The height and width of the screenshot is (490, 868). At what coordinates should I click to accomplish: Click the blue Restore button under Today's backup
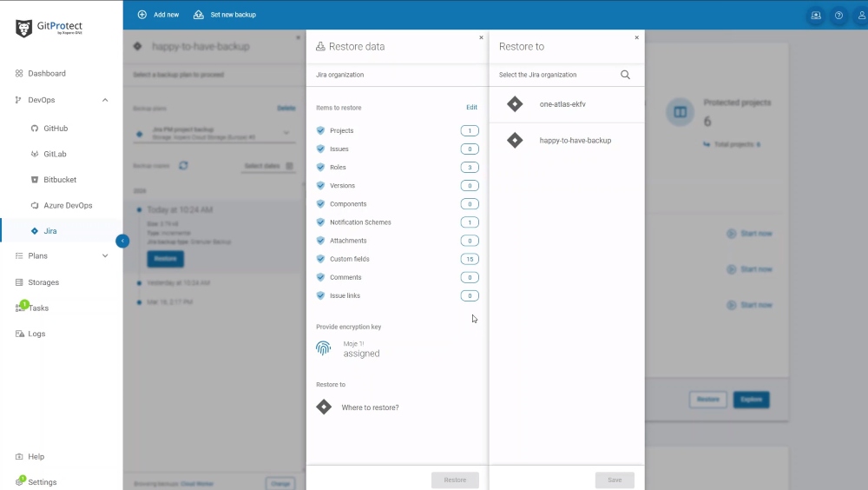coord(165,259)
